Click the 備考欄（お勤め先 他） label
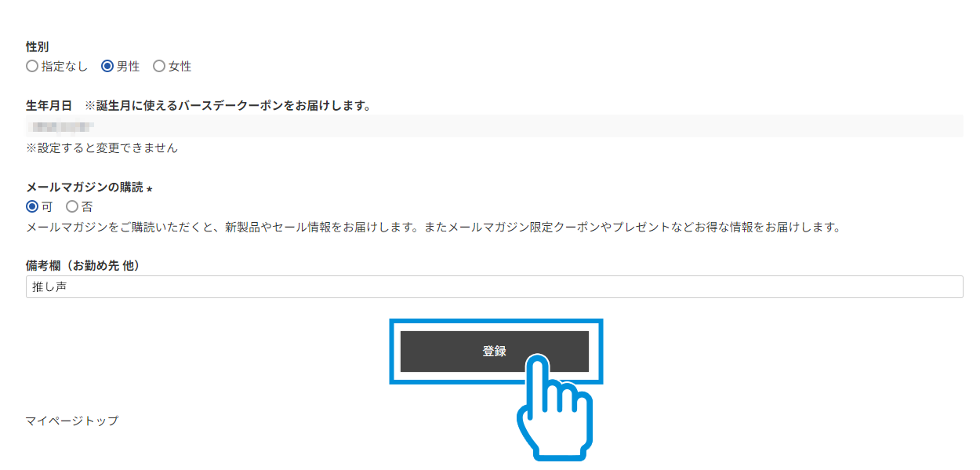This screenshot has height=470, width=980. coord(83,266)
